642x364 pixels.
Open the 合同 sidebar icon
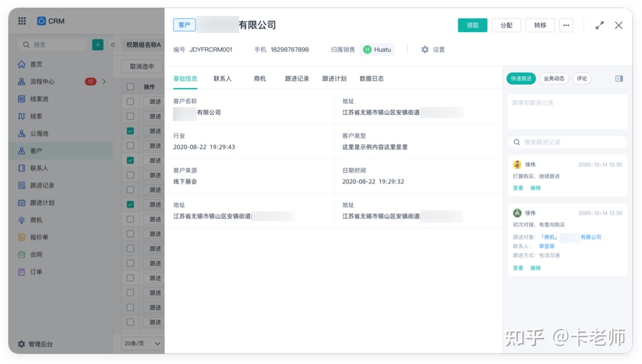pos(22,254)
